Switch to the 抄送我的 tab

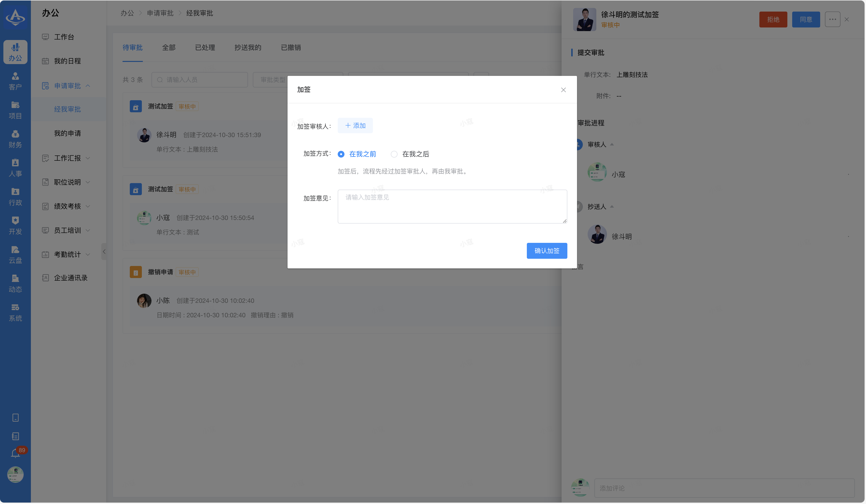click(248, 48)
